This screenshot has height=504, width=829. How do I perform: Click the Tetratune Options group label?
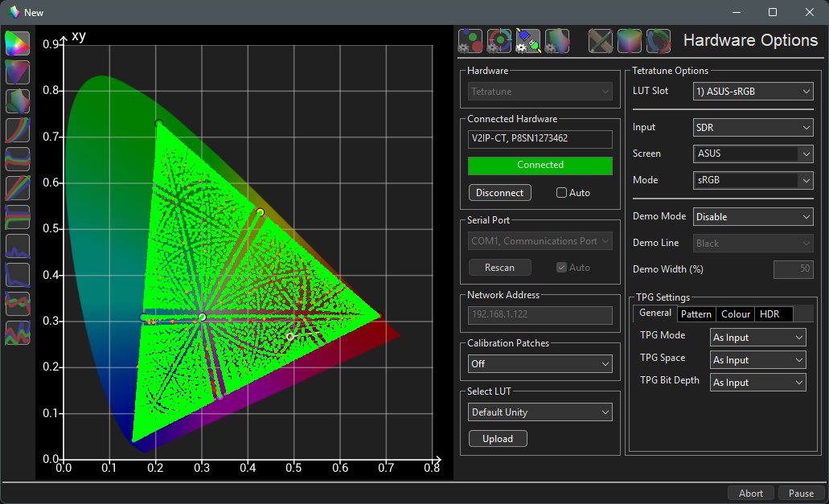click(x=670, y=70)
